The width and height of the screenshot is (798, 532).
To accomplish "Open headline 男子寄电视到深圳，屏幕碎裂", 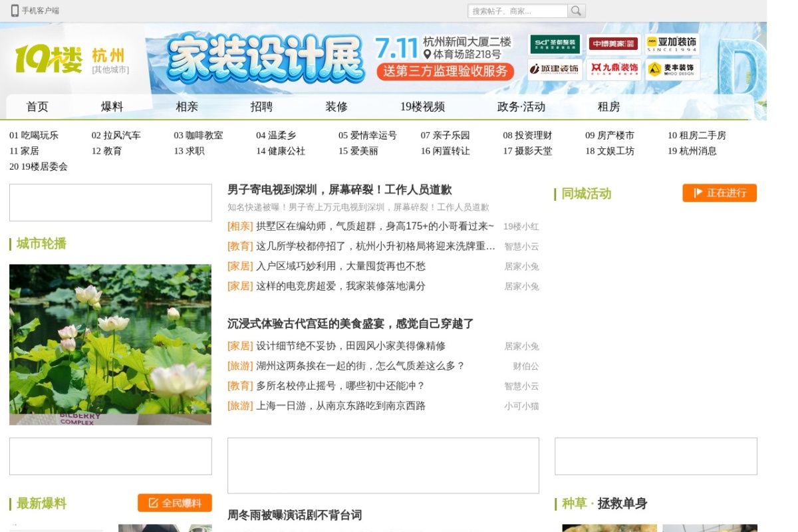I will point(340,190).
